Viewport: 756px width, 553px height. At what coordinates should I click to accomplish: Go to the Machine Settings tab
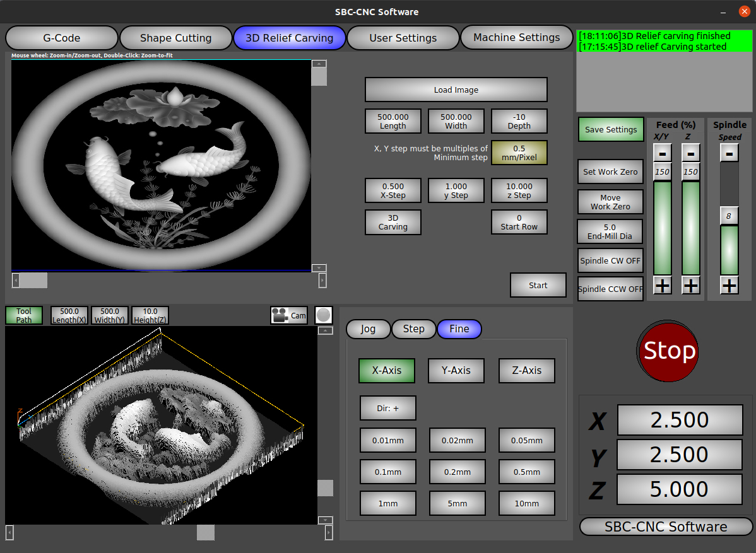(517, 37)
